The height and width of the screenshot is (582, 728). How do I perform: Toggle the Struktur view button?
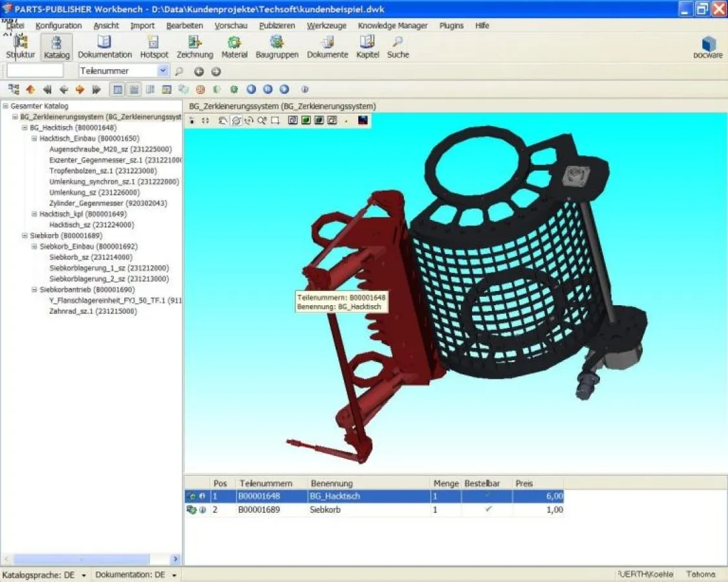(x=19, y=45)
